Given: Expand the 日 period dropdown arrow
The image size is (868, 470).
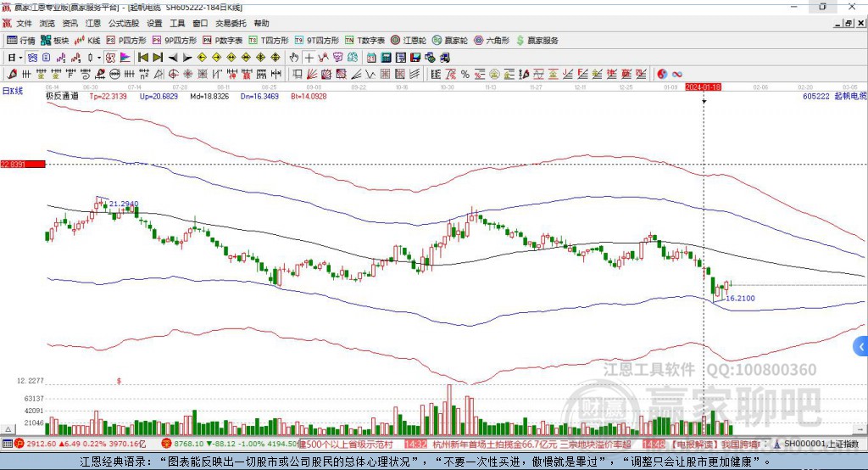Looking at the screenshot, I should [20, 58].
